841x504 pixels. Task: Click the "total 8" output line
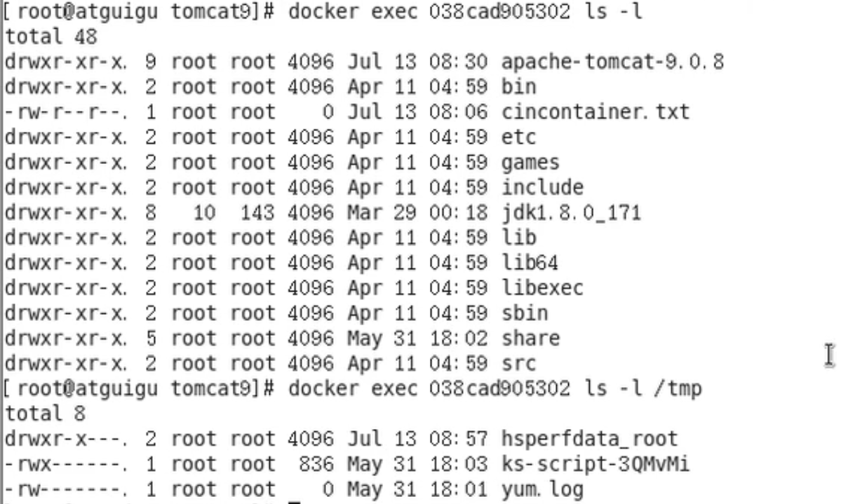(x=42, y=414)
